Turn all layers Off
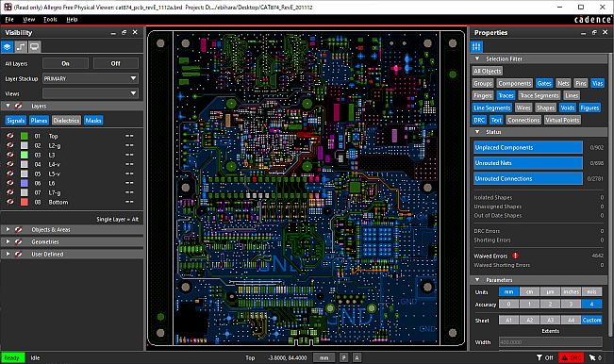 coord(115,63)
